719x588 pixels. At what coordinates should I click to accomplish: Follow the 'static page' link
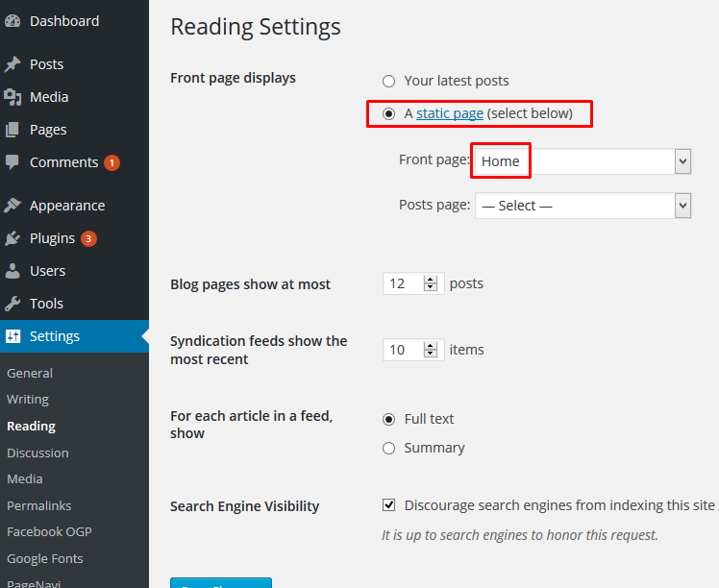(x=449, y=113)
